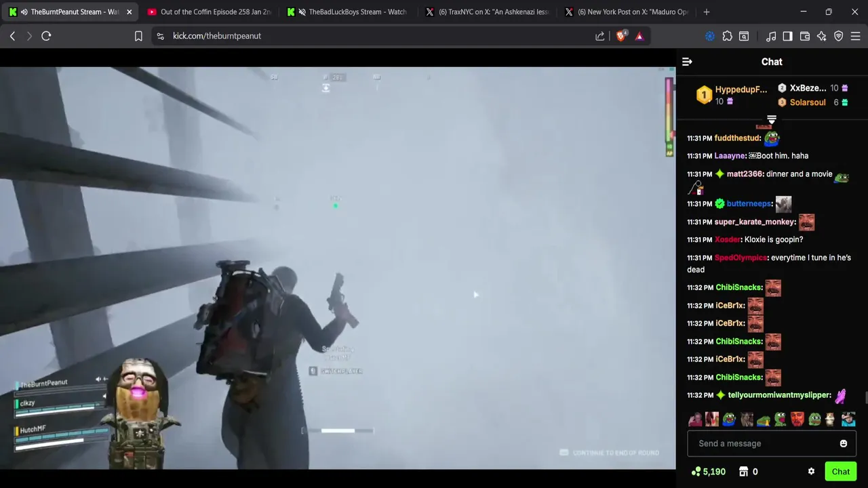Select the waving man quick emote
The width and height of the screenshot is (868, 488).
[695, 420]
